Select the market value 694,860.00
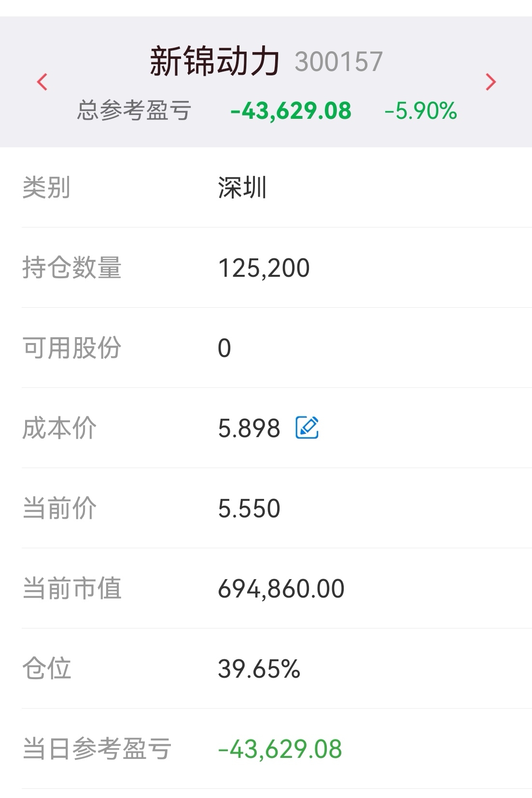This screenshot has width=532, height=798. [281, 589]
